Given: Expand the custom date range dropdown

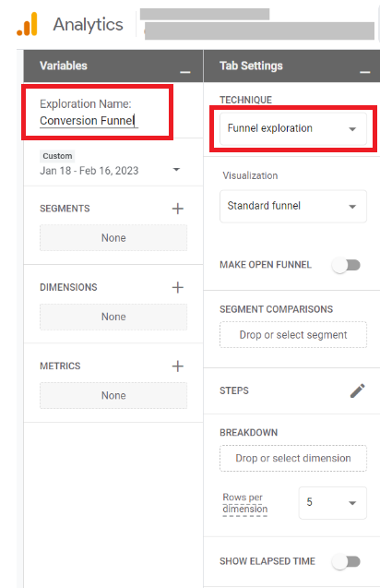Looking at the screenshot, I should pyautogui.click(x=110, y=170).
